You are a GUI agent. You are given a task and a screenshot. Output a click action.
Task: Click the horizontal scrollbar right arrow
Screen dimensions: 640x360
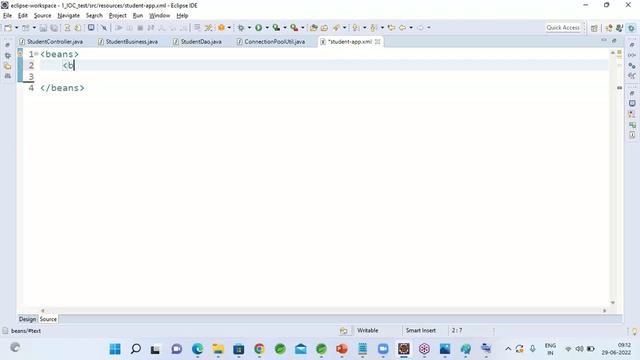point(604,311)
